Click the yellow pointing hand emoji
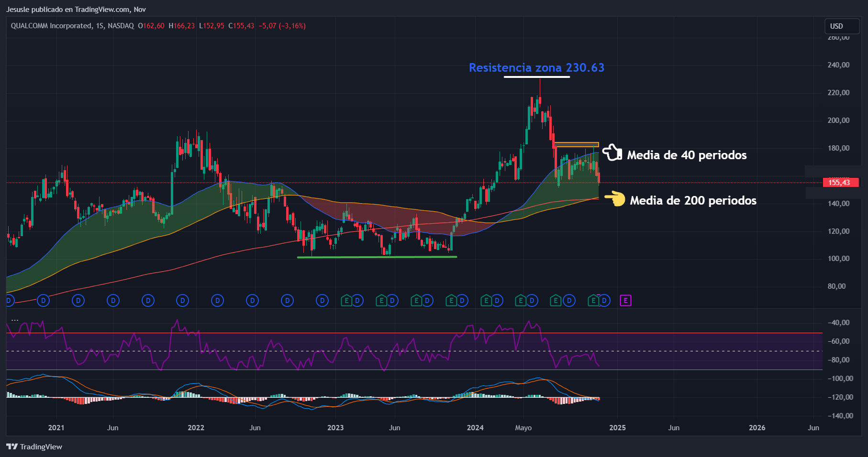 [615, 198]
